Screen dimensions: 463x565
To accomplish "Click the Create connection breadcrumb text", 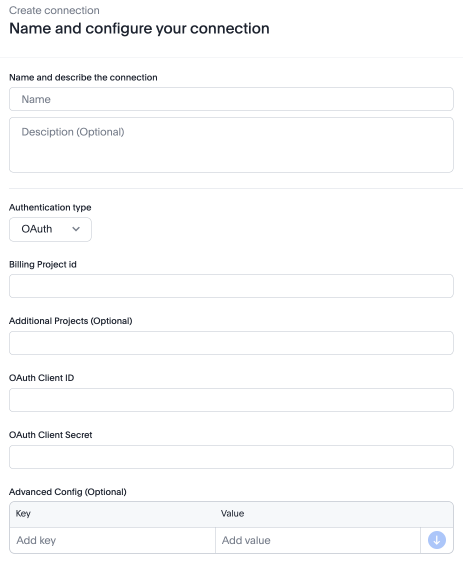I will (x=54, y=10).
